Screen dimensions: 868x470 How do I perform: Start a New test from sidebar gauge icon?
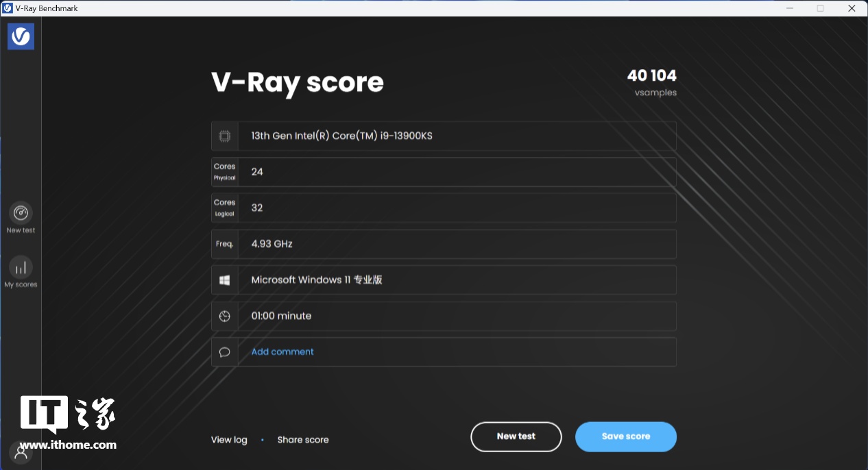pos(21,213)
